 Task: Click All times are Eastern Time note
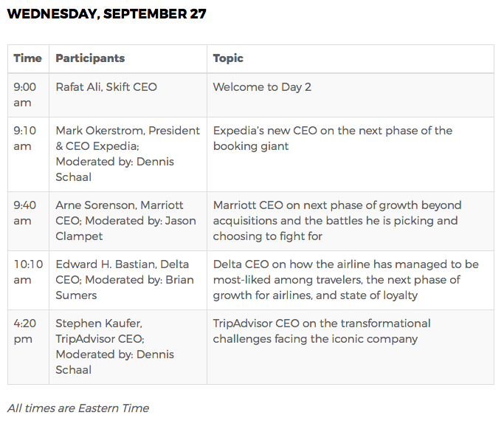[x=78, y=408]
